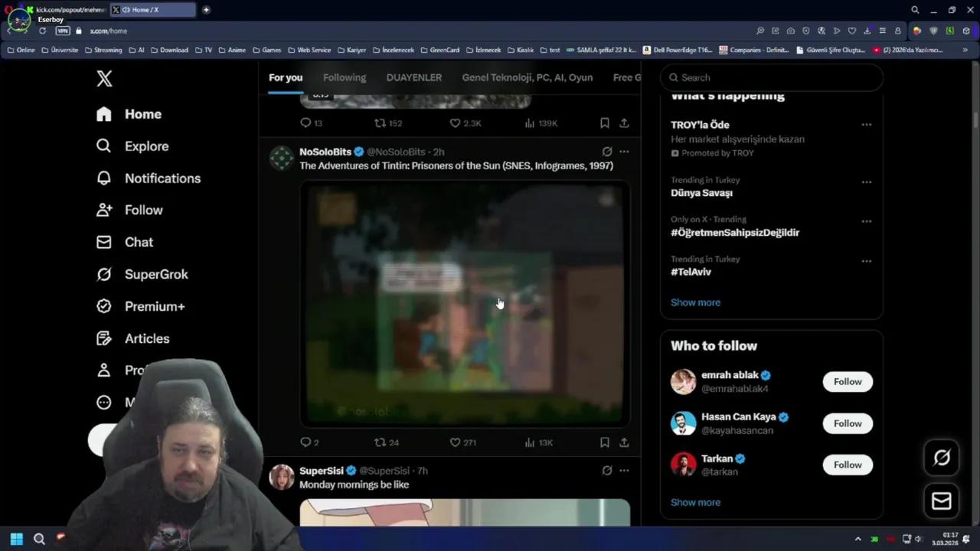View analytics of the 13K views post
The image size is (980, 551).
538,442
